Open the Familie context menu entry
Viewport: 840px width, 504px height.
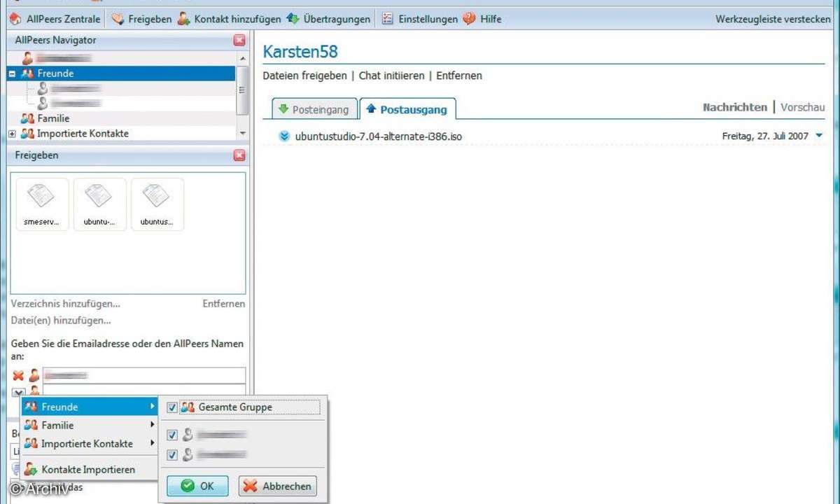[89, 425]
